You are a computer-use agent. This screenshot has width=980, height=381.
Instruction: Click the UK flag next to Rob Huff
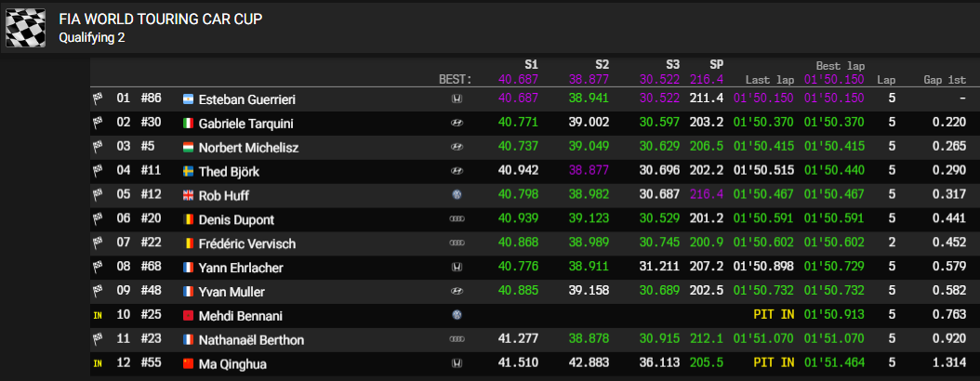[188, 195]
